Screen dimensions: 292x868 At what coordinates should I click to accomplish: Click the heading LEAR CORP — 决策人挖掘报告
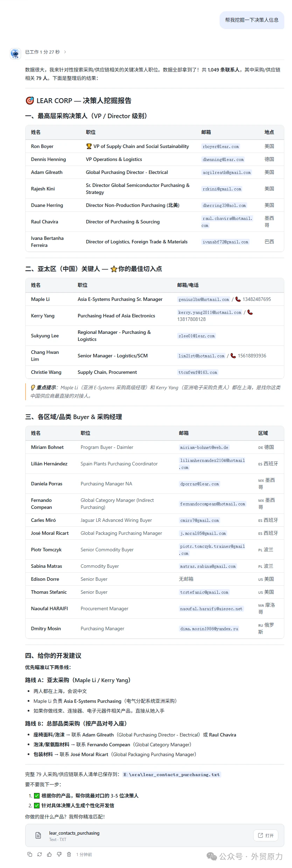[78, 101]
